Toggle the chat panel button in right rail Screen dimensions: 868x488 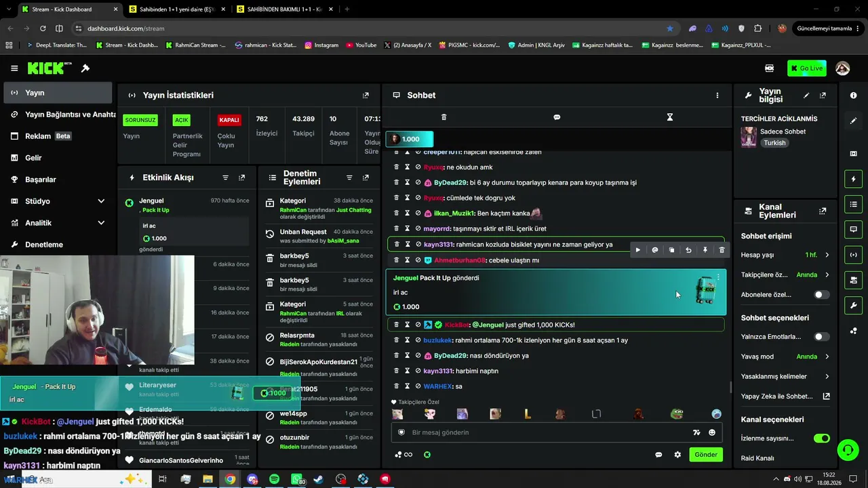coord(854,230)
